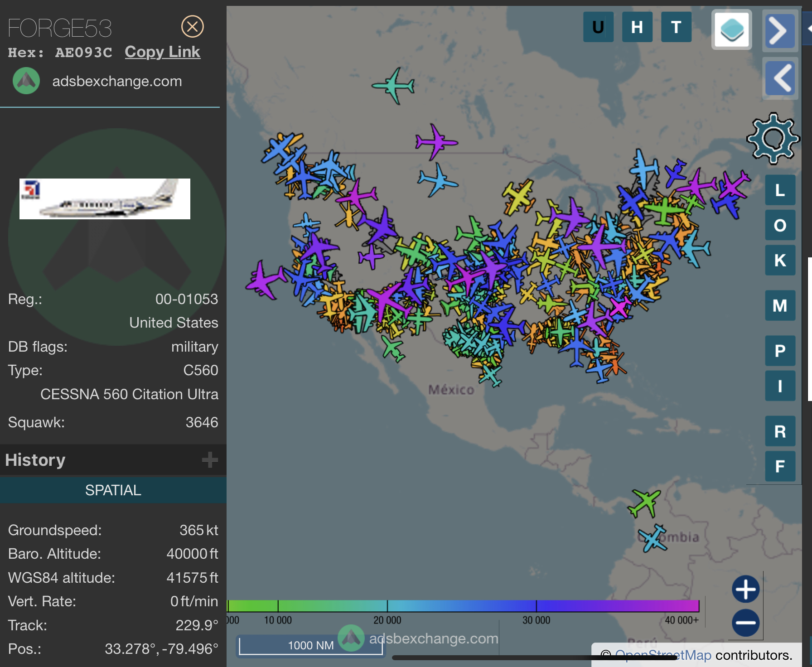Click the registration 00-01053 value
This screenshot has height=667, width=812.
[x=187, y=299]
